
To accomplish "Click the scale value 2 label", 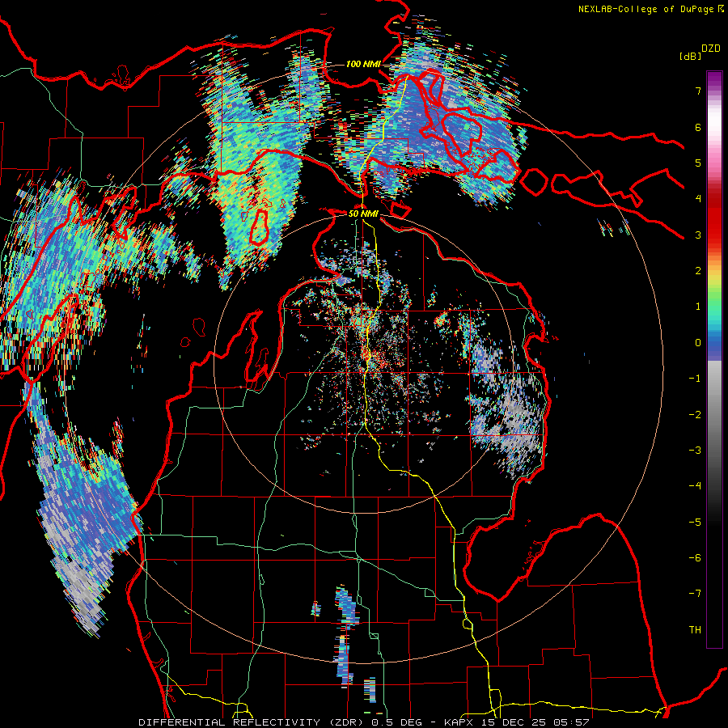I will (x=698, y=271).
